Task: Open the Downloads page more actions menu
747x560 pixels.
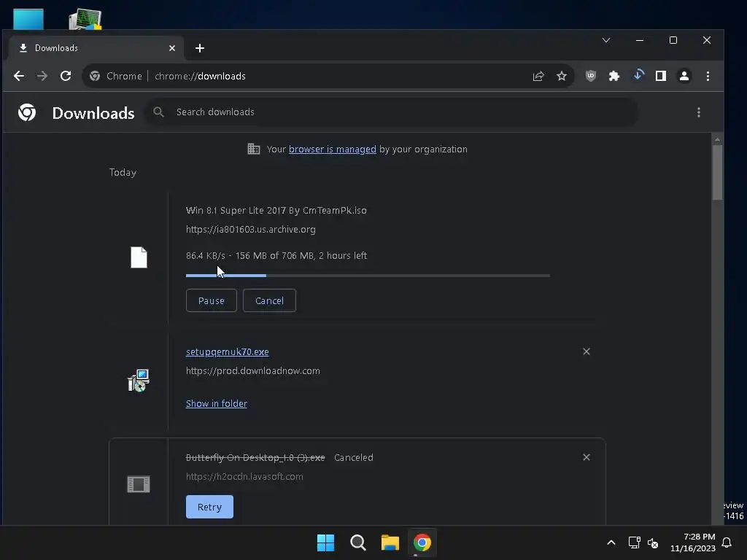Action: click(698, 112)
